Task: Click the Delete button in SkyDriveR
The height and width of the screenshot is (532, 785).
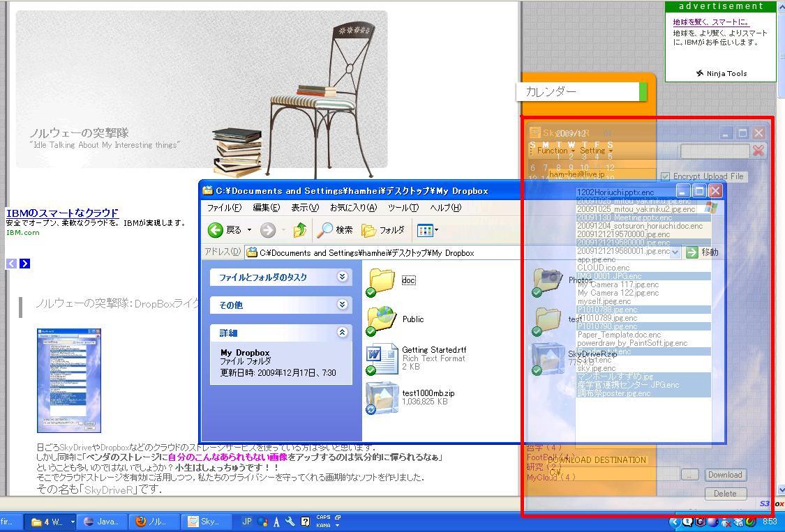Action: (724, 494)
